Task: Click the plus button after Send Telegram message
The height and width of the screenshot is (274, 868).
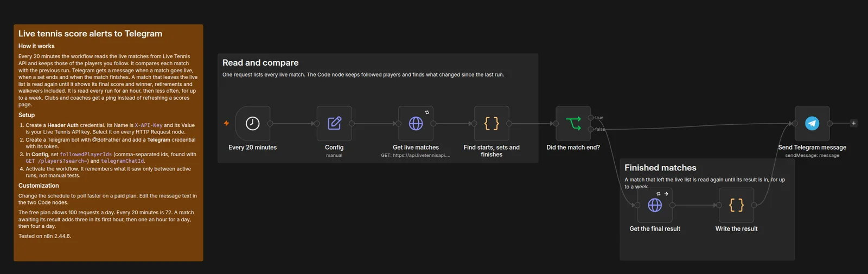Action: point(853,123)
